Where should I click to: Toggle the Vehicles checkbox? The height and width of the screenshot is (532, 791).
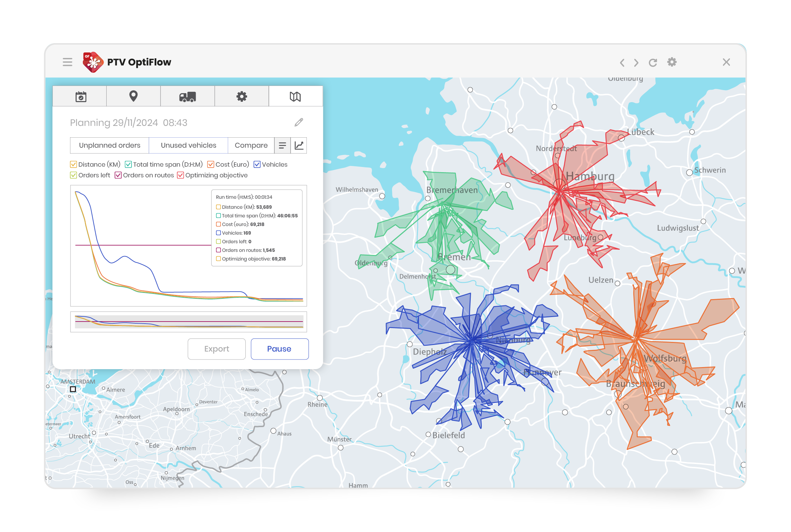(257, 165)
